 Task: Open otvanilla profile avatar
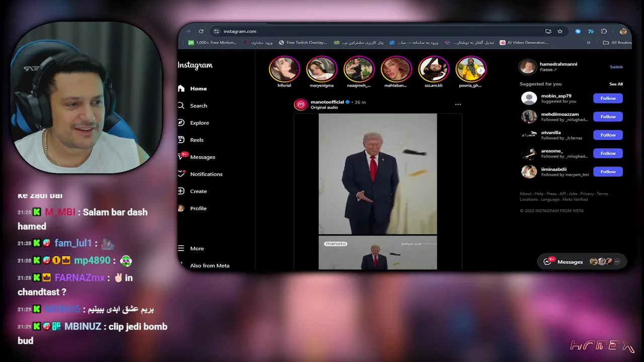[x=529, y=135]
